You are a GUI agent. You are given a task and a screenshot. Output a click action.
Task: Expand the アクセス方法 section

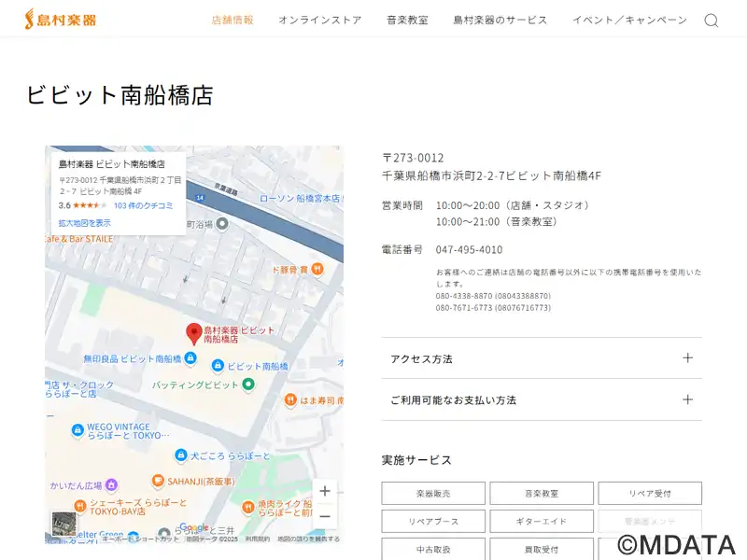click(x=542, y=358)
